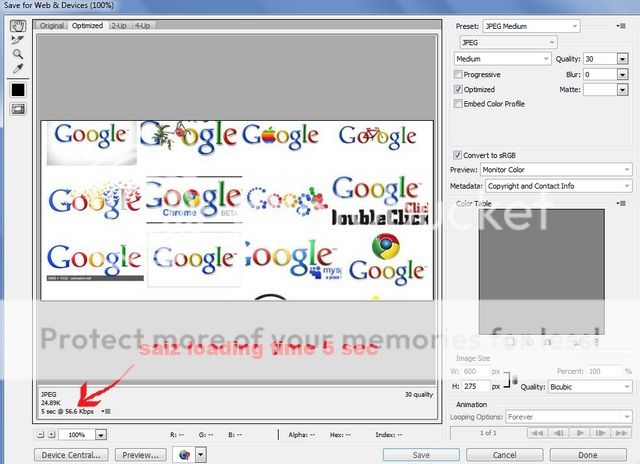Switch to the 2-Up tab

pyautogui.click(x=119, y=25)
